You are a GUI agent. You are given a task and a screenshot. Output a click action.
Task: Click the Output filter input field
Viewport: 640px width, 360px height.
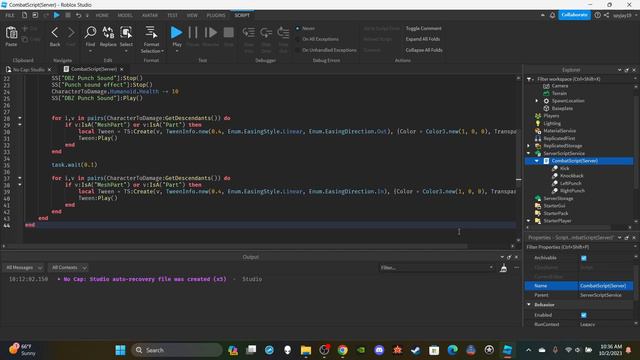(436, 268)
